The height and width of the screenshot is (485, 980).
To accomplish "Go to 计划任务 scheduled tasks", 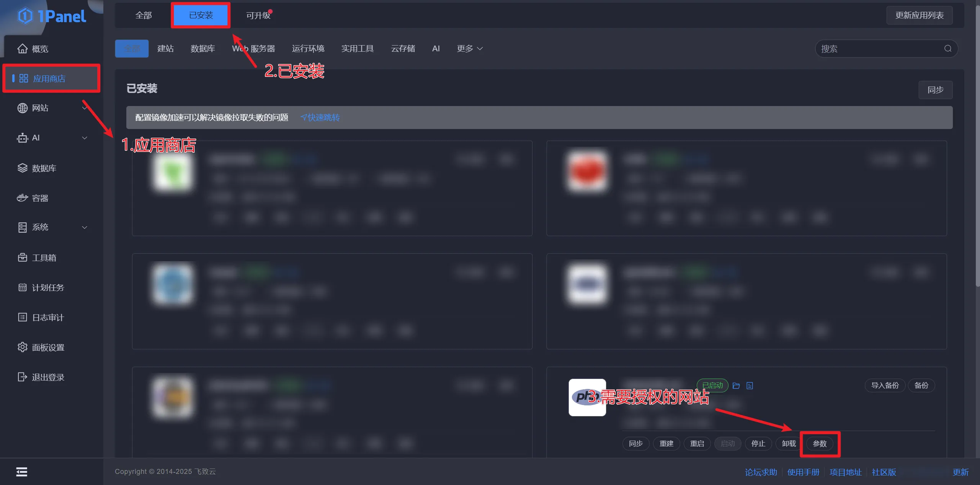I will coord(47,287).
